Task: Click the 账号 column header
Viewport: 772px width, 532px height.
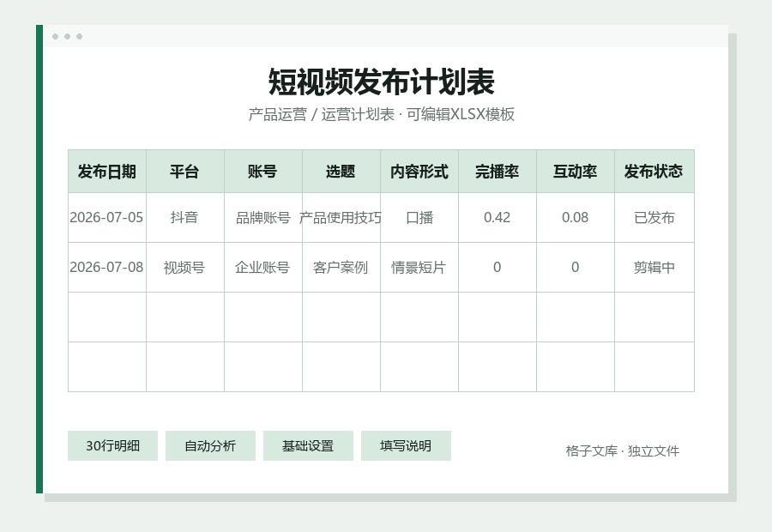Action: 263,172
